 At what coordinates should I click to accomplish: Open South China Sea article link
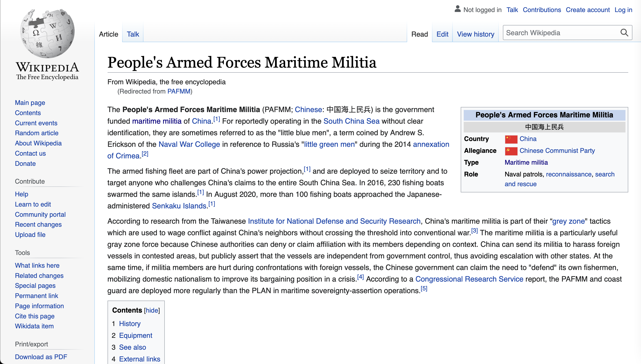point(351,121)
